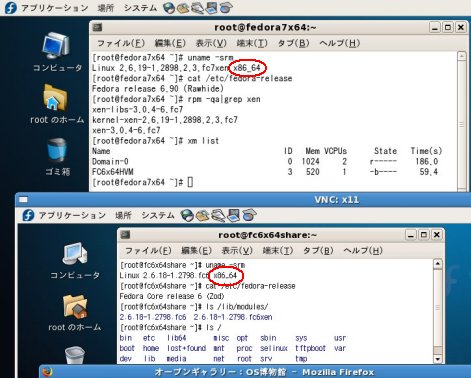The width and height of the screenshot is (471, 378).
Task: Launch the presentation icon inside the VNC panel
Action: pyautogui.click(x=233, y=216)
